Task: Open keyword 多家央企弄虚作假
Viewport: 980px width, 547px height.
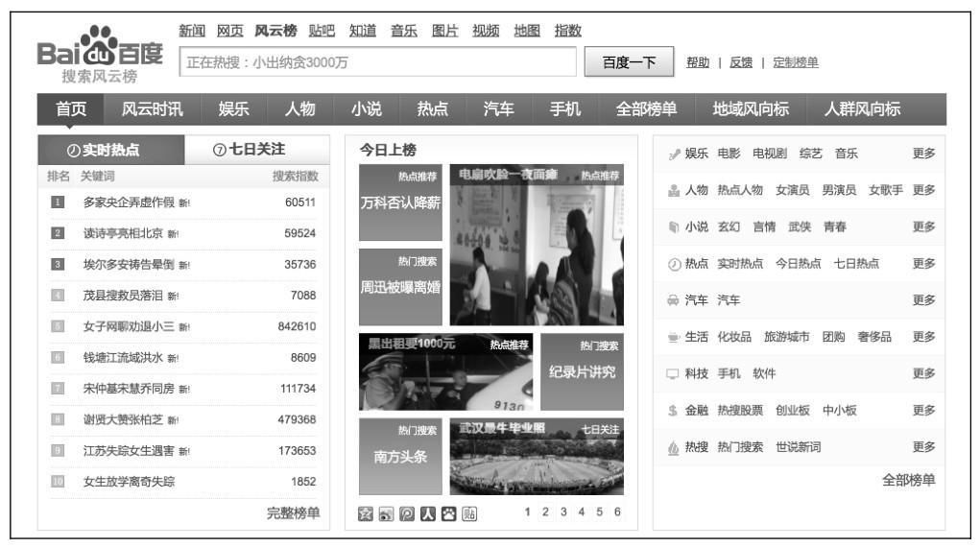Action: click(x=129, y=202)
